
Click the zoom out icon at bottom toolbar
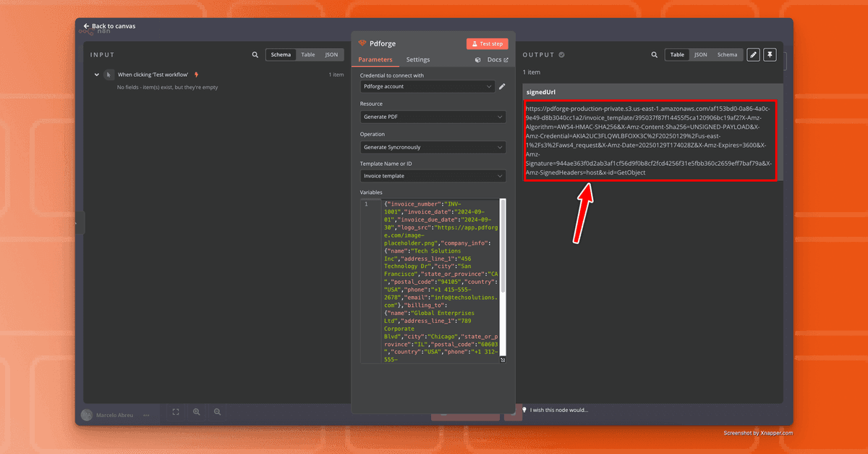coord(218,411)
